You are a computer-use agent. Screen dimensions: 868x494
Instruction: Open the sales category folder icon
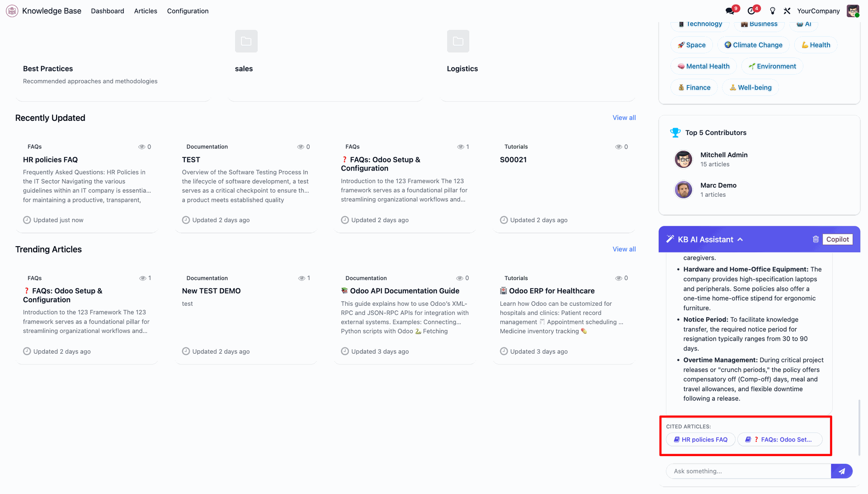click(246, 41)
